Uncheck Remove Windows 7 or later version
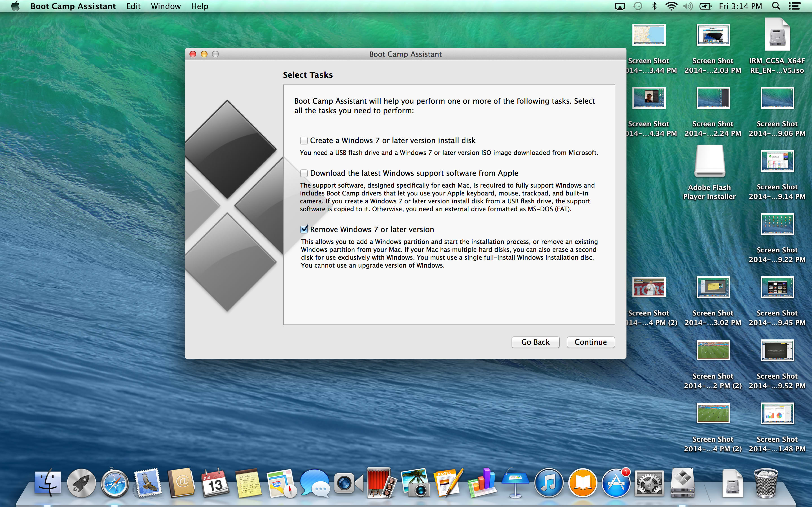Image resolution: width=812 pixels, height=507 pixels. [304, 229]
